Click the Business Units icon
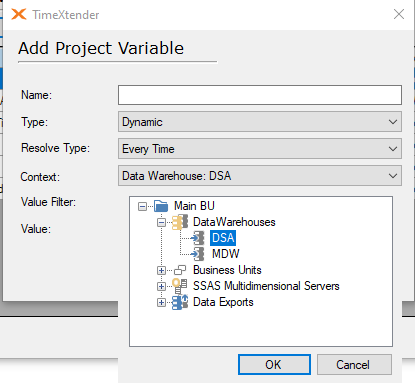The height and width of the screenshot is (383, 415). [180, 270]
